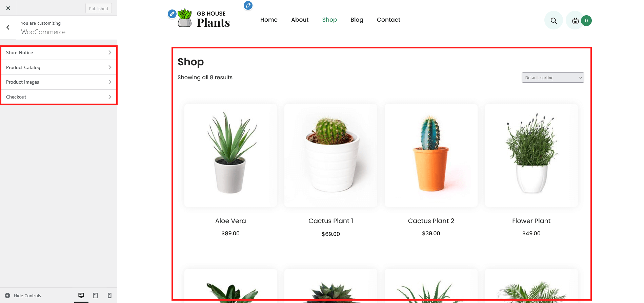Open the Aloe Vera product link
Screen dimensions: 644x303
point(230,221)
